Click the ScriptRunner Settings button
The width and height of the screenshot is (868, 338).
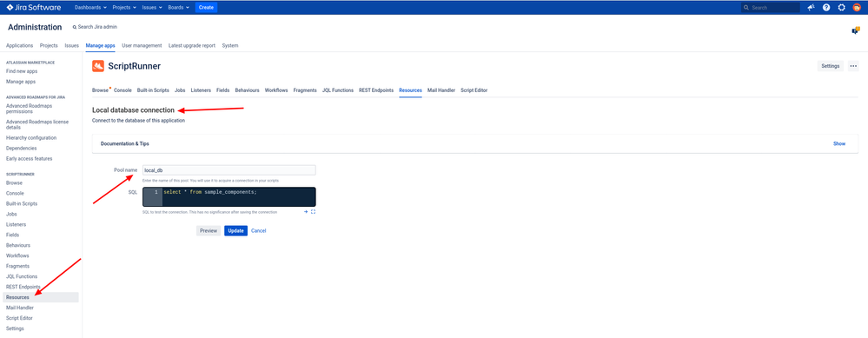831,66
